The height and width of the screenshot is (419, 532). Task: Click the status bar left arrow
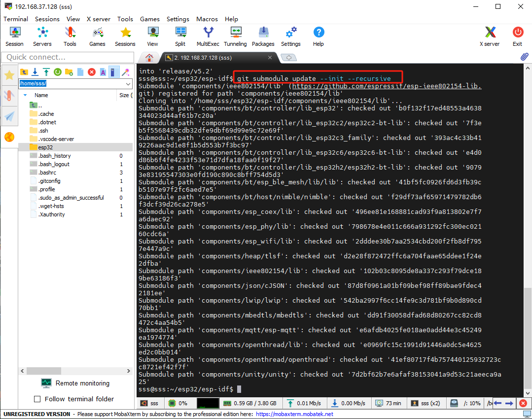tap(497, 403)
